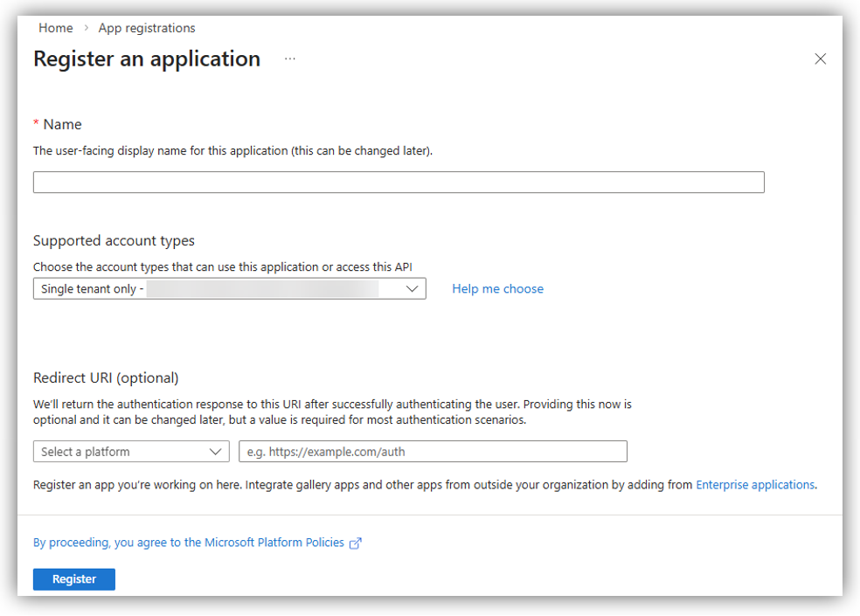Screen dimensions: 860x616
Task: Click into the Redirect URI input box
Action: (x=433, y=452)
